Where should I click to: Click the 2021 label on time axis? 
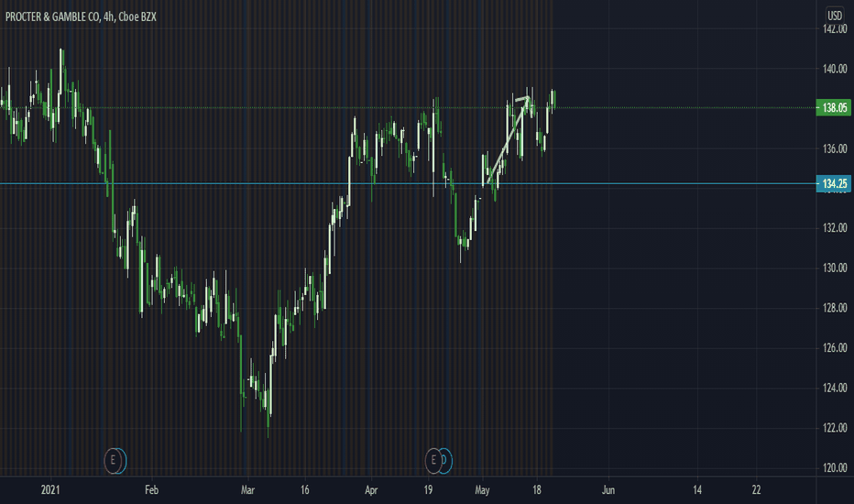tap(50, 490)
